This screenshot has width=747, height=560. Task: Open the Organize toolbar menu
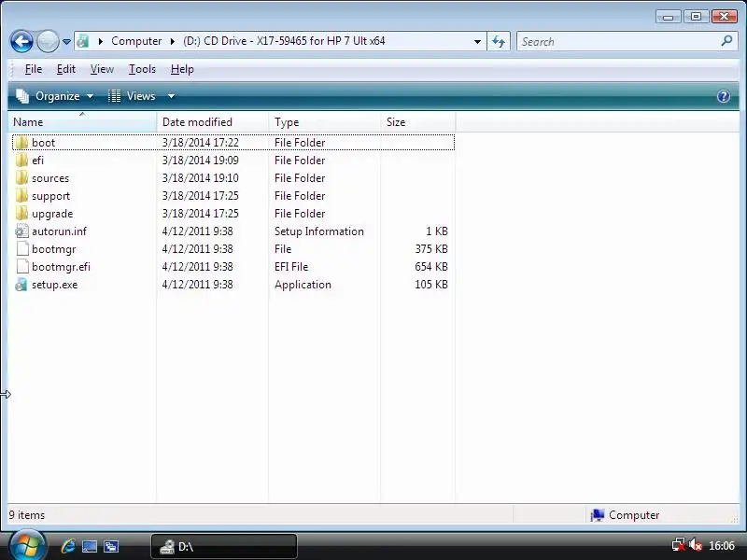(55, 96)
